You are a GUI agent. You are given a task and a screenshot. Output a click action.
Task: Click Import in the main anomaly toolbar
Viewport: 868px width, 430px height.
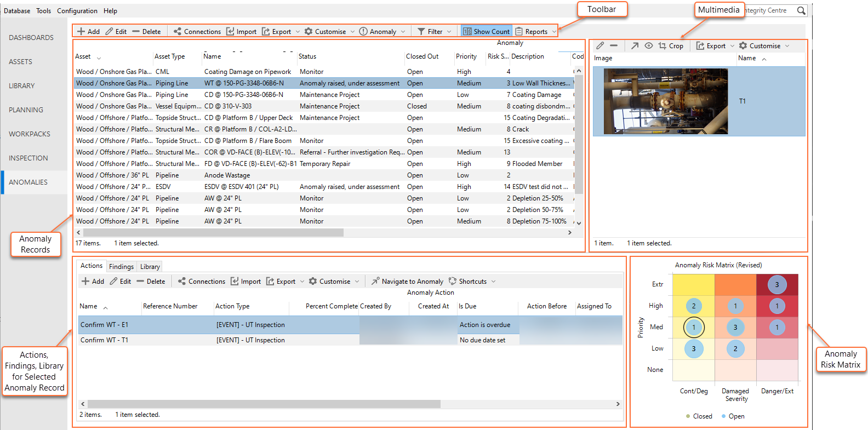[241, 32]
